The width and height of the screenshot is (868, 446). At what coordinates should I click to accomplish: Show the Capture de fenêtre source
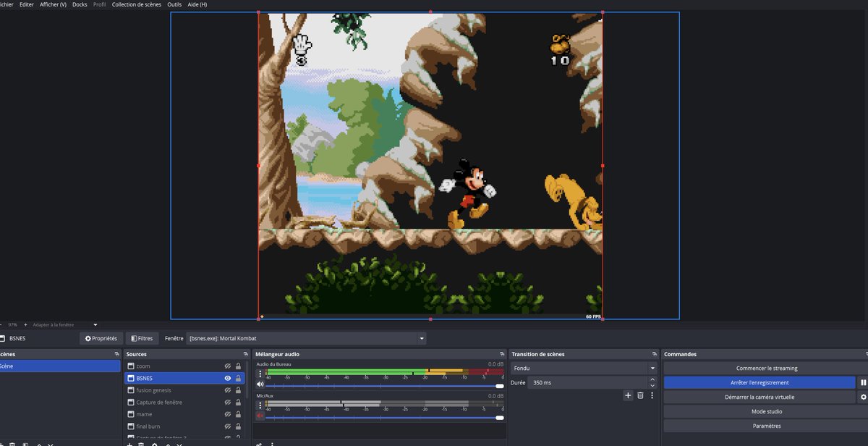tap(228, 402)
